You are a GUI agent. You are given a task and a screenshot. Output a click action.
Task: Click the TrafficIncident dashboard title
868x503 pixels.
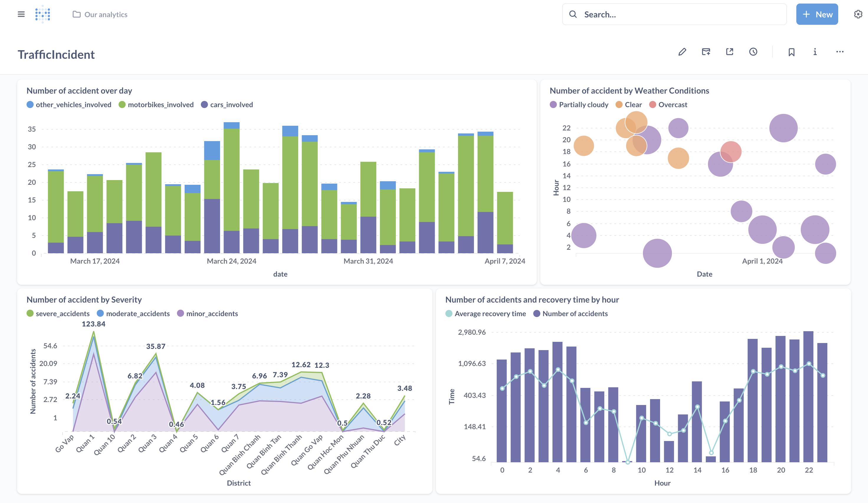click(x=56, y=55)
